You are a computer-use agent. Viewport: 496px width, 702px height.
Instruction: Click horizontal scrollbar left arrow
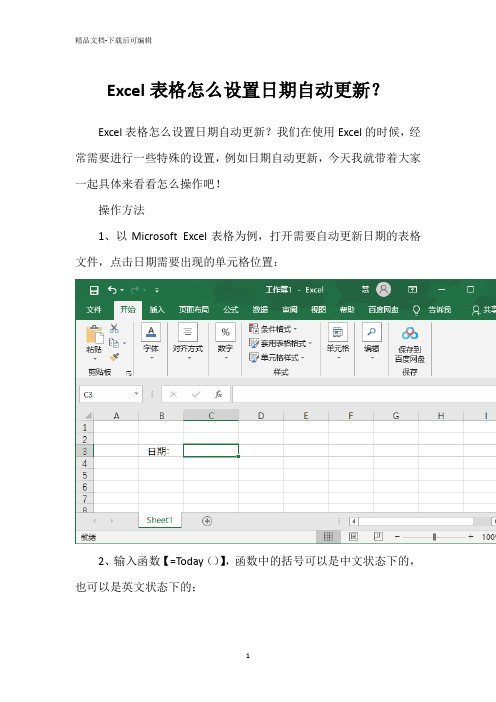tap(354, 521)
